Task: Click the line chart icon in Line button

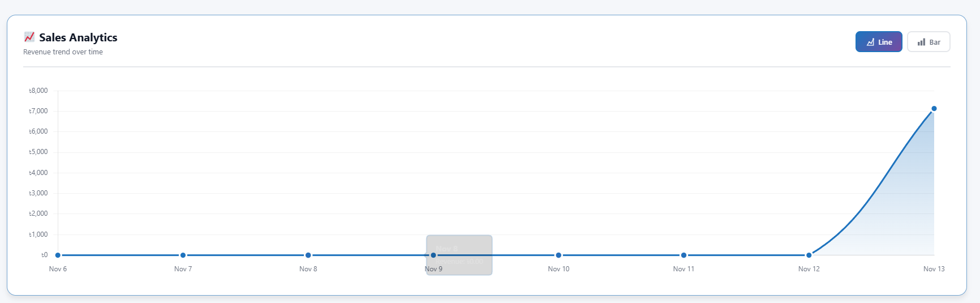Action: 870,42
